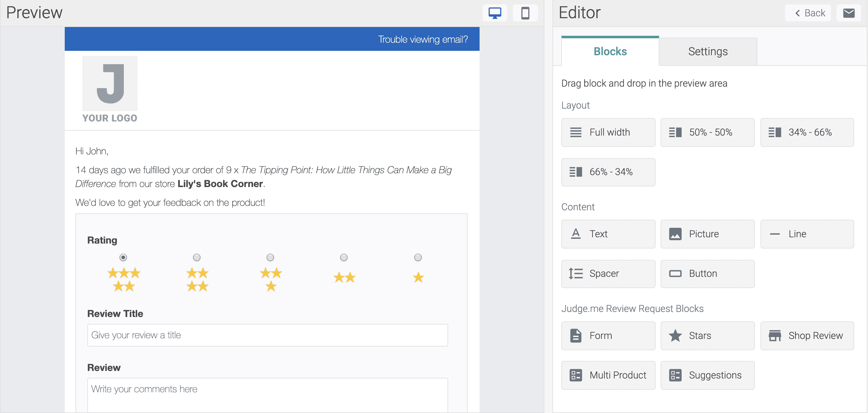Image resolution: width=868 pixels, height=413 pixels.
Task: Select the Picture content block
Action: pyautogui.click(x=707, y=233)
